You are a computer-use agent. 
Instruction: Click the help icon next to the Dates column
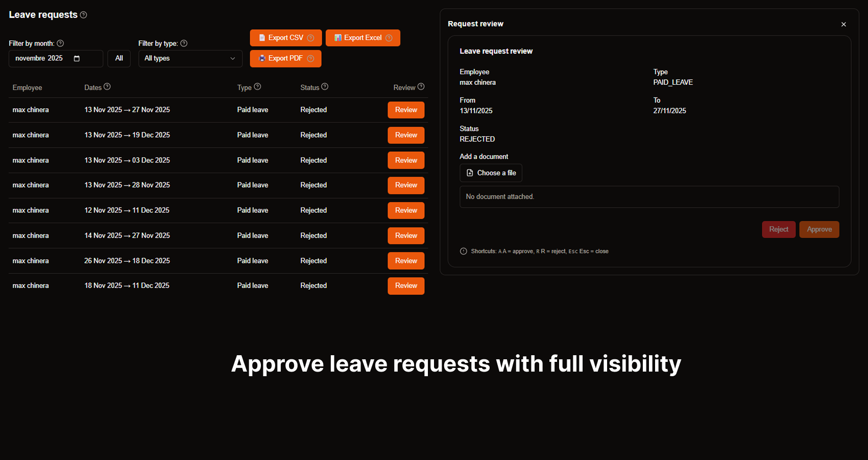point(107,86)
